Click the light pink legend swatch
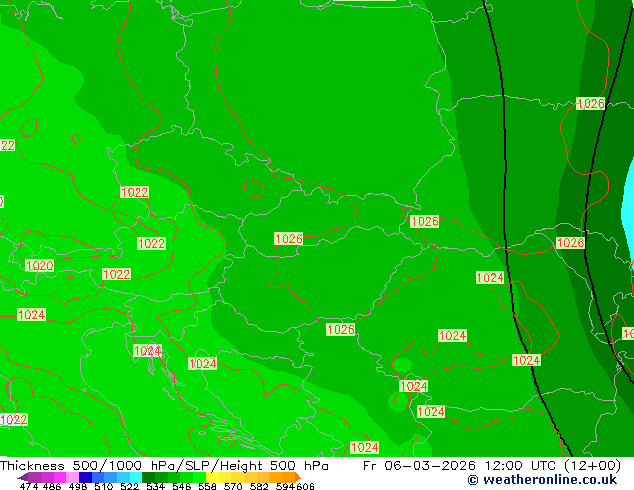Screen dimensions: 634x490 coord(72,477)
